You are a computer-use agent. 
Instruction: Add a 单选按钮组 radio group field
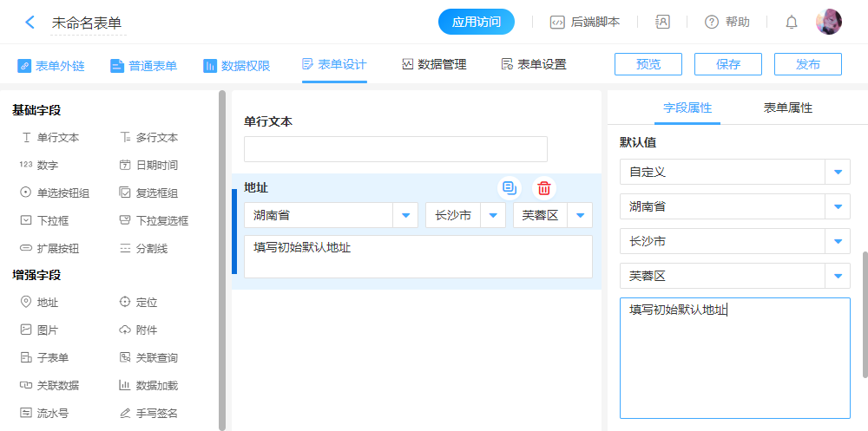(x=54, y=193)
